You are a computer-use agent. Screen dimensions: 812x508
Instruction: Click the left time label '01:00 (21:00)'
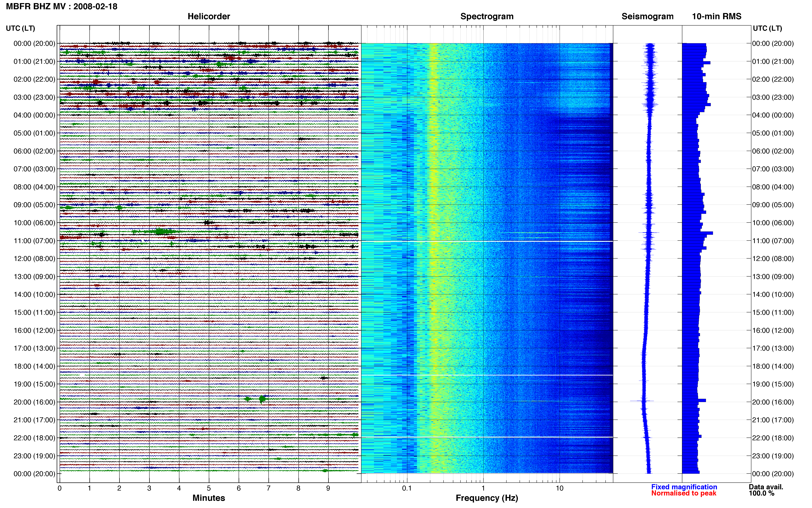[34, 62]
